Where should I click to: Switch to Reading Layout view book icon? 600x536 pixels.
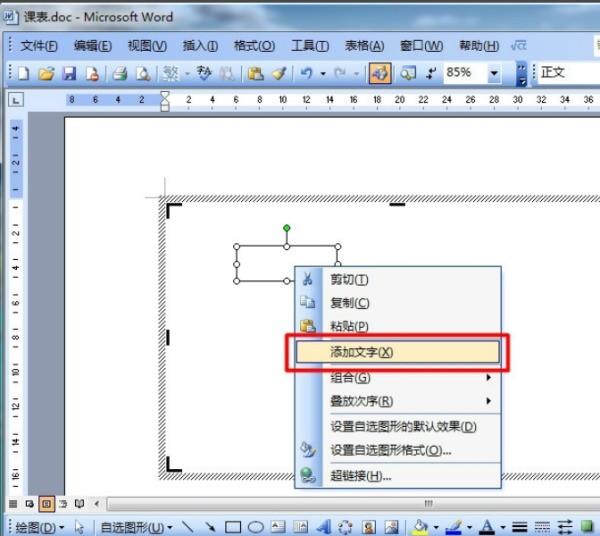click(80, 504)
